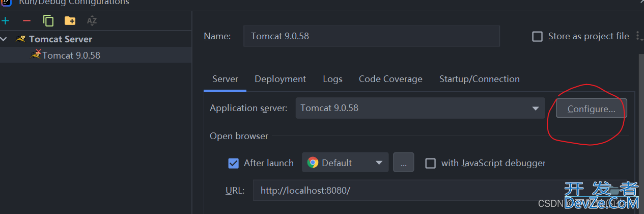This screenshot has width=644, height=214.
Task: Switch to the Server tab
Action: coord(225,79)
